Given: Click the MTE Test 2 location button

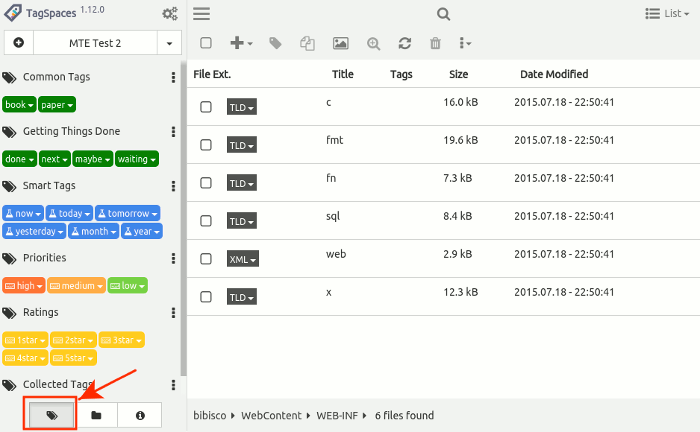Looking at the screenshot, I should click(x=95, y=43).
